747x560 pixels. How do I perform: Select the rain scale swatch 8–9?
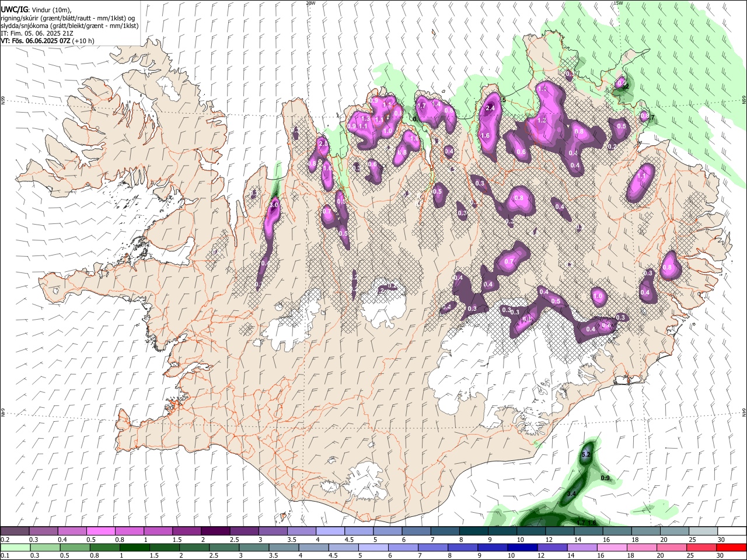[463, 547]
